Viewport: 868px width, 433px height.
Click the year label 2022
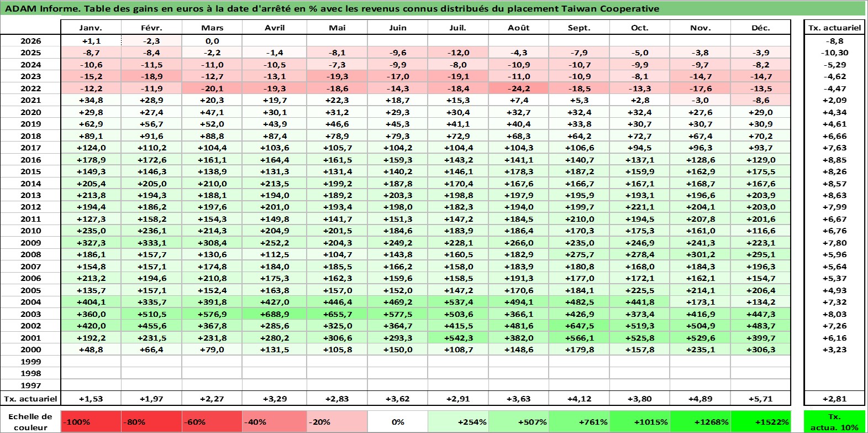[30, 88]
